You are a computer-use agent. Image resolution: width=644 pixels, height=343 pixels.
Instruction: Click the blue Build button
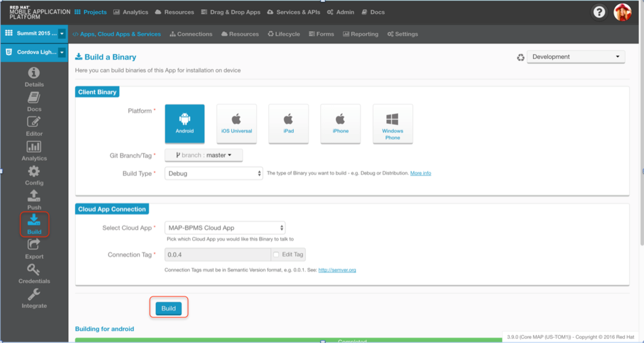[168, 308]
